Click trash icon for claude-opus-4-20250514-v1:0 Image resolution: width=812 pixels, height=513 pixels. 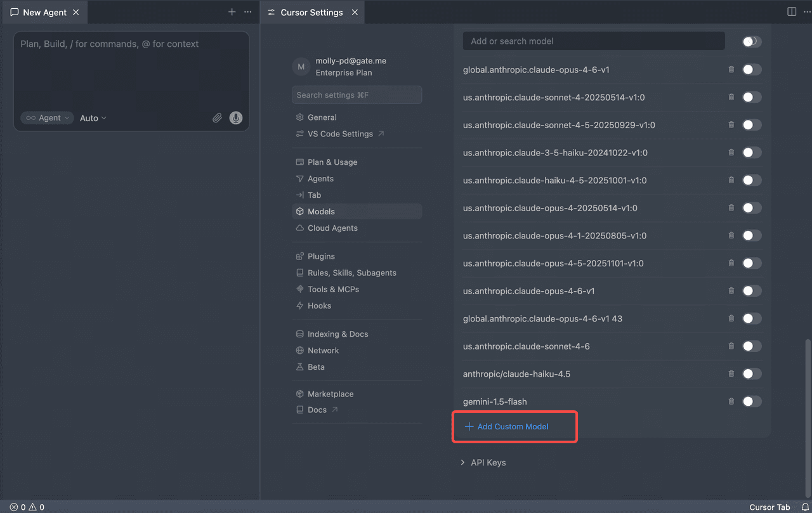coord(731,207)
